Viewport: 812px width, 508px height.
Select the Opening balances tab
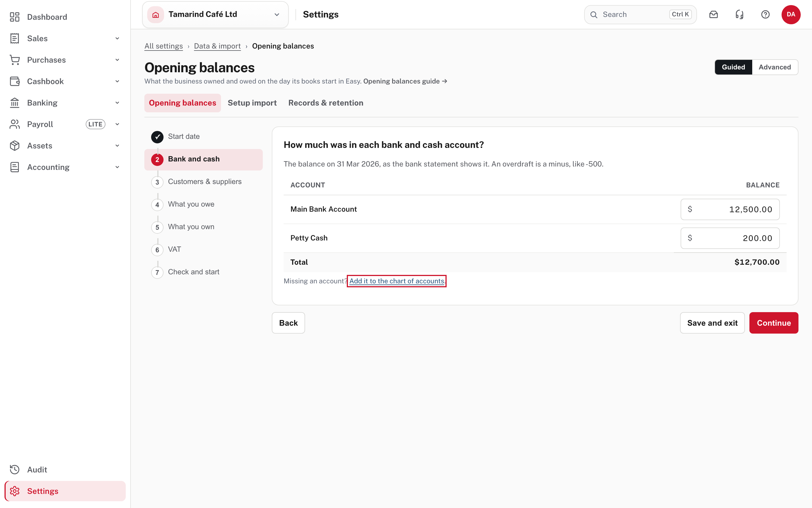[182, 103]
